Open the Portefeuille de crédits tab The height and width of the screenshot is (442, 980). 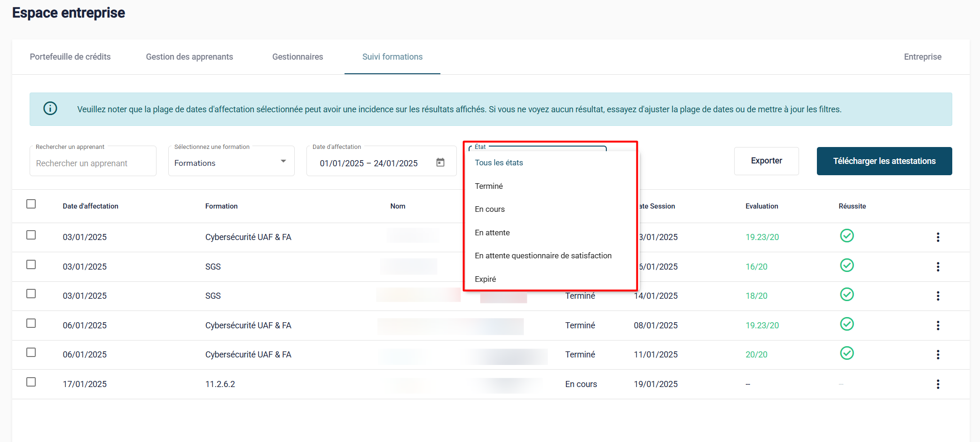pos(71,57)
